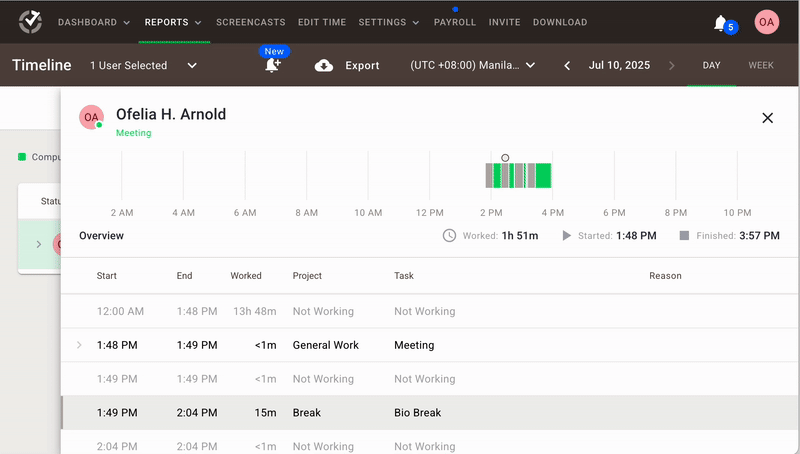Viewport: 800px width, 454px height.
Task: Click the Overview heading
Action: coord(101,236)
